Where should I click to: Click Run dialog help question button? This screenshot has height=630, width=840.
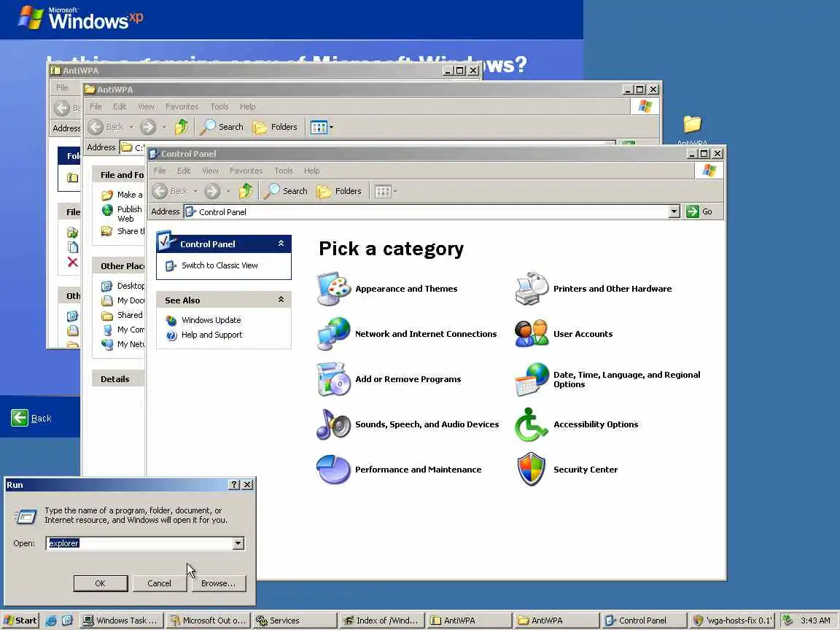tap(234, 484)
